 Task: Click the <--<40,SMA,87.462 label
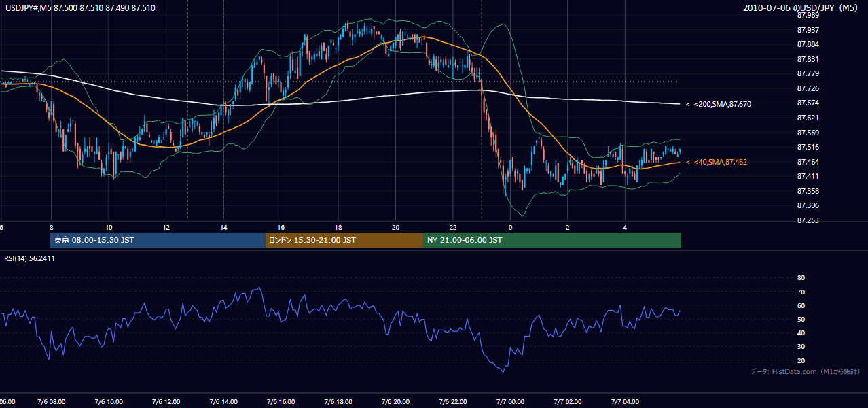[716, 162]
